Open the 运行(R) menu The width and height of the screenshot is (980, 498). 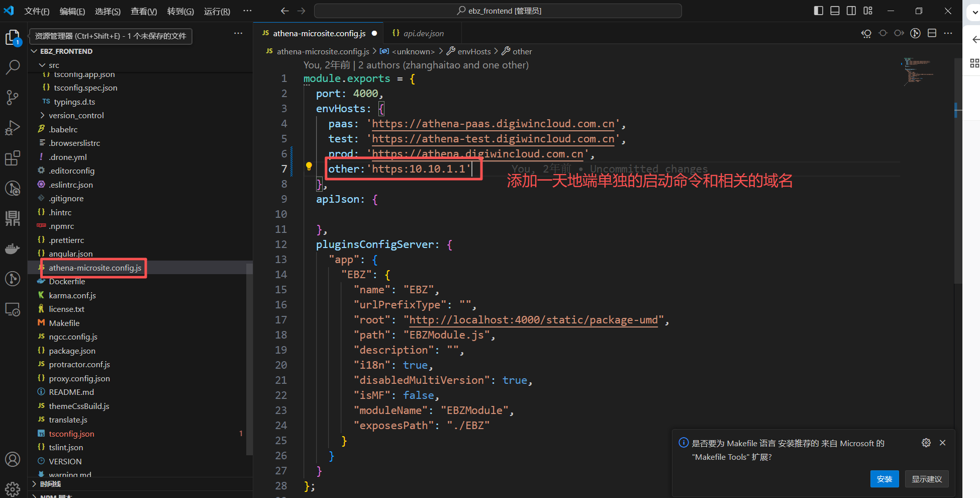(217, 11)
